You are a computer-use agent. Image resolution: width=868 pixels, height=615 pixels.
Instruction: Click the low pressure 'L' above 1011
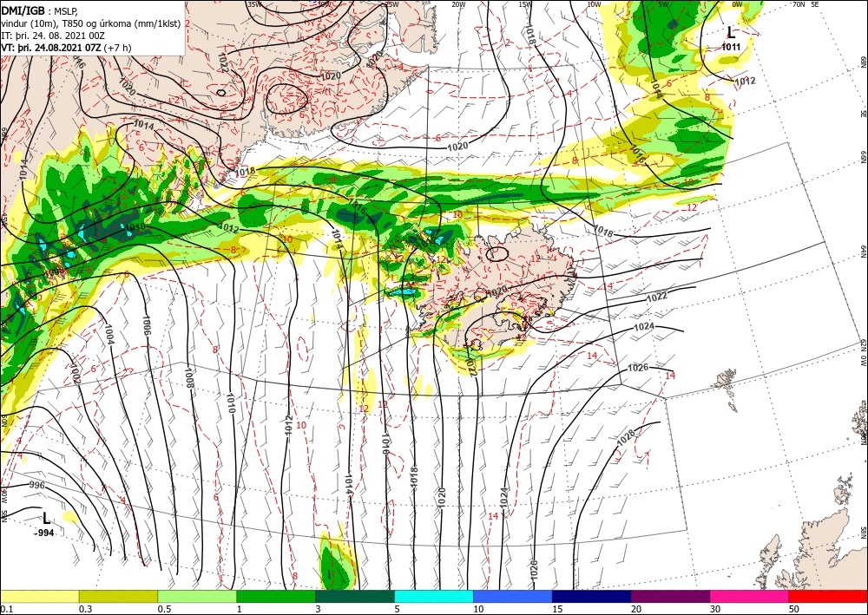pos(731,33)
